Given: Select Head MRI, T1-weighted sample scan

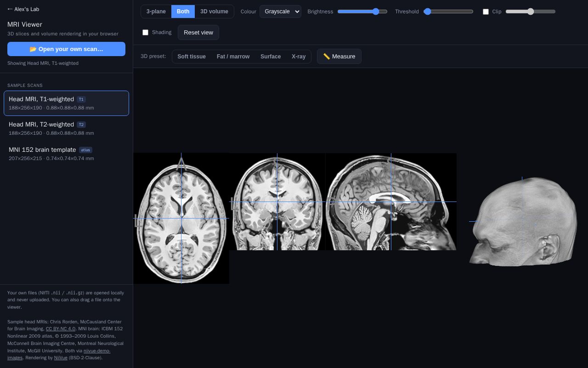Looking at the screenshot, I should tap(66, 103).
